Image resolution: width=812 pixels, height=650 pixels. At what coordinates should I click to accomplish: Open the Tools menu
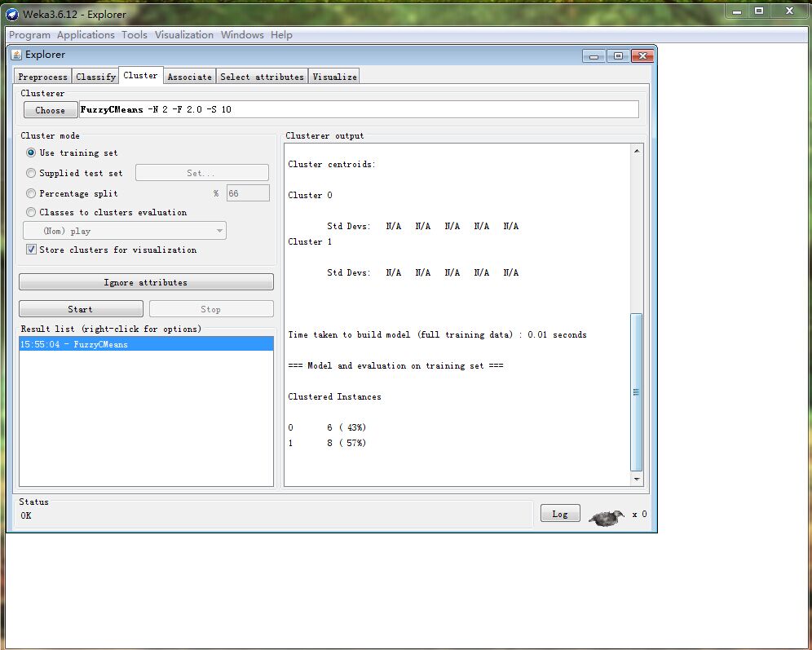[135, 35]
